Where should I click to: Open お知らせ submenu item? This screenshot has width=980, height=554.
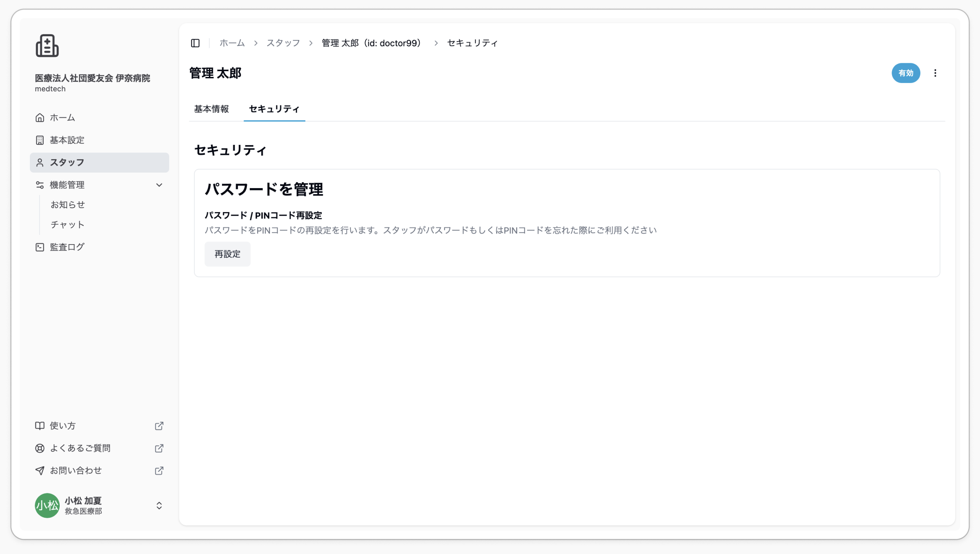click(x=68, y=205)
